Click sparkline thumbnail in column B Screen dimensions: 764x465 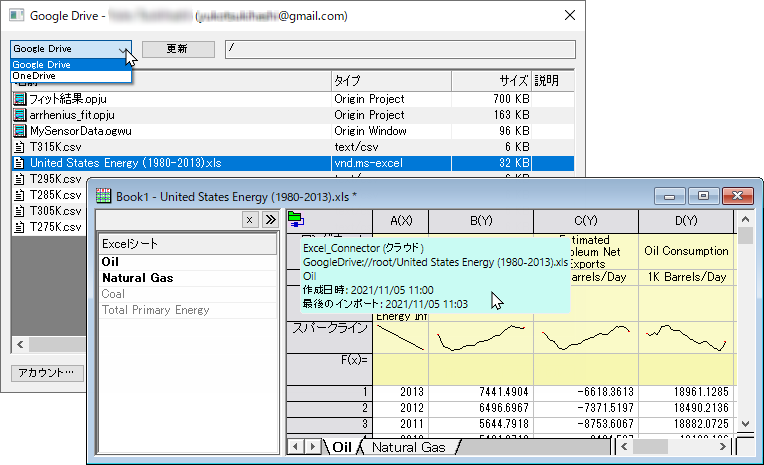481,337
